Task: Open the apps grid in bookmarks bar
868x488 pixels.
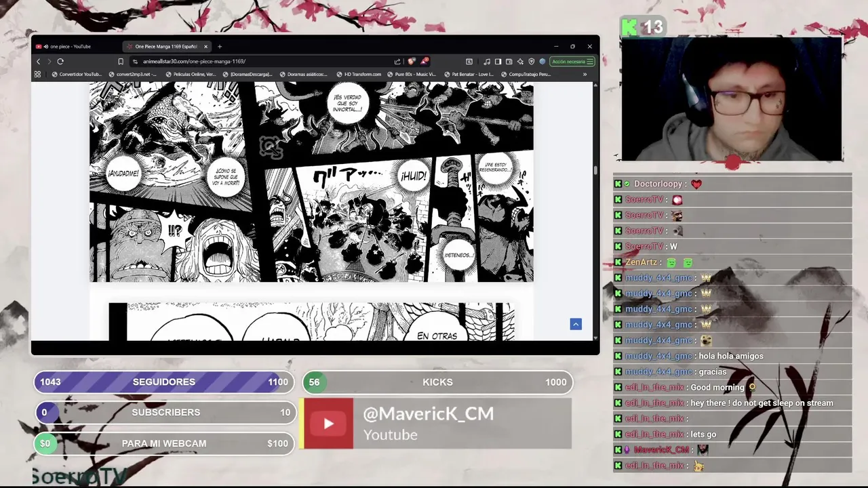Action: pyautogui.click(x=37, y=74)
